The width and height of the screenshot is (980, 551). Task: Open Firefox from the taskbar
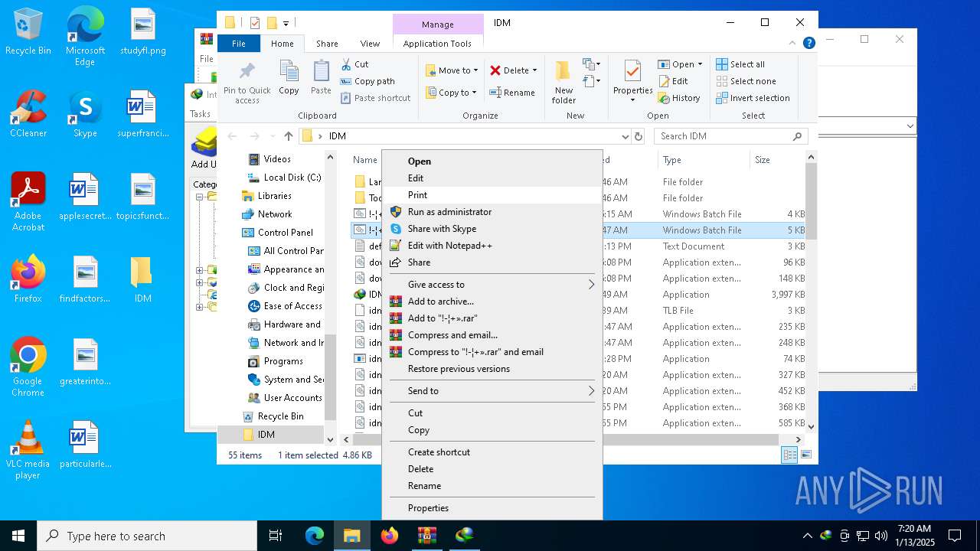[390, 536]
